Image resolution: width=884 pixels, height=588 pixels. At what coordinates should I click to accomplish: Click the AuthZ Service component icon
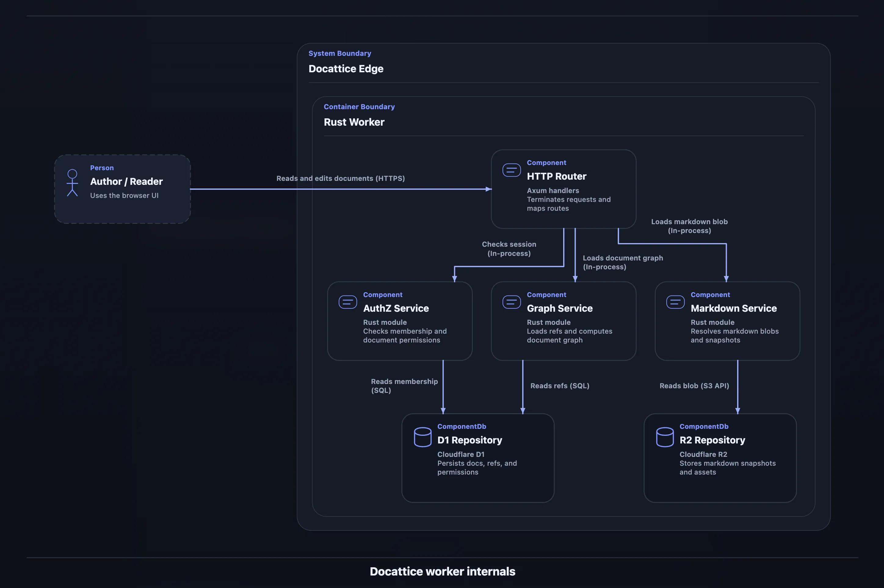pos(347,302)
